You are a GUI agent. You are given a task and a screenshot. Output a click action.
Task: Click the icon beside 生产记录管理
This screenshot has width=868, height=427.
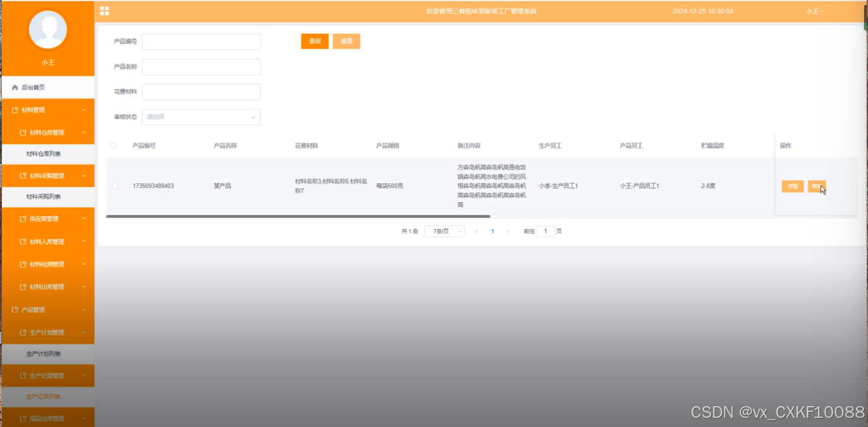tap(23, 376)
